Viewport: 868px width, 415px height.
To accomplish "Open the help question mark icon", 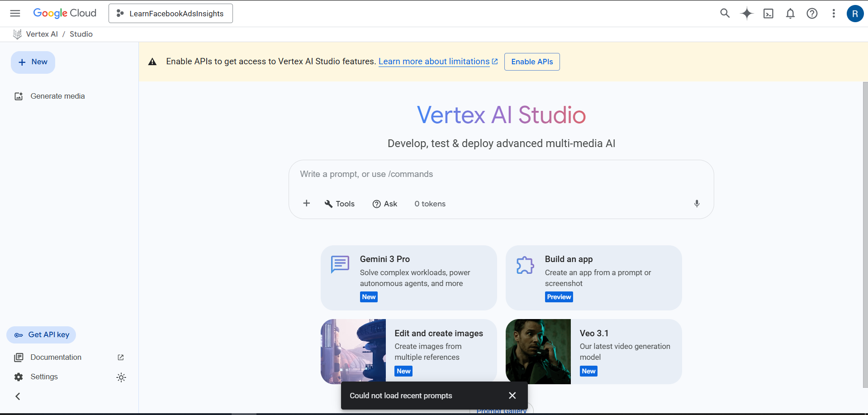I will point(811,14).
